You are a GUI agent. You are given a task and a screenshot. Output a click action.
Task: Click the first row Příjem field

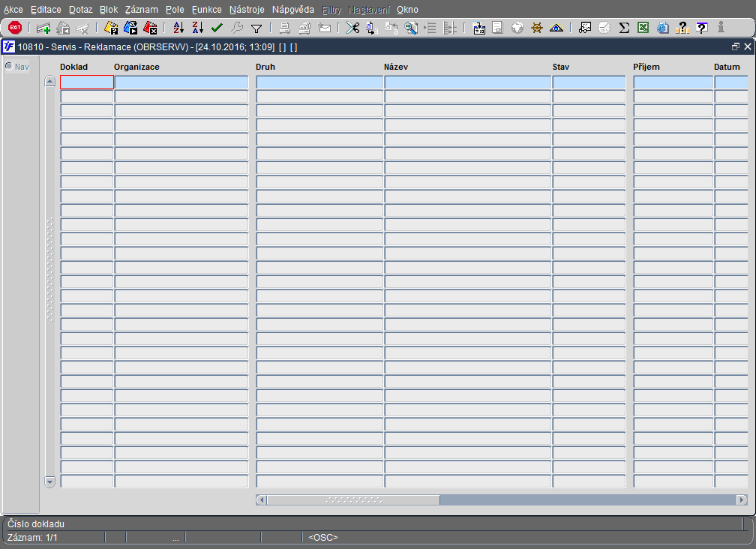[x=673, y=82]
